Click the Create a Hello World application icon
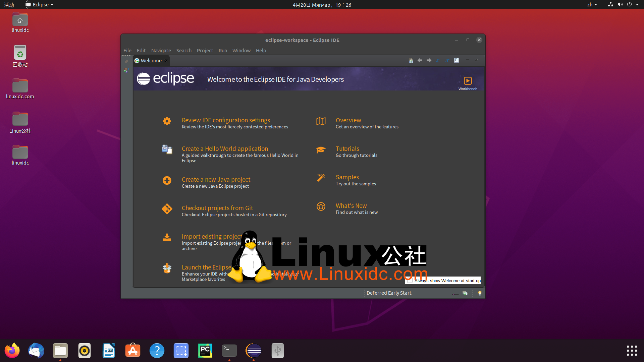Image resolution: width=644 pixels, height=362 pixels. tap(167, 149)
